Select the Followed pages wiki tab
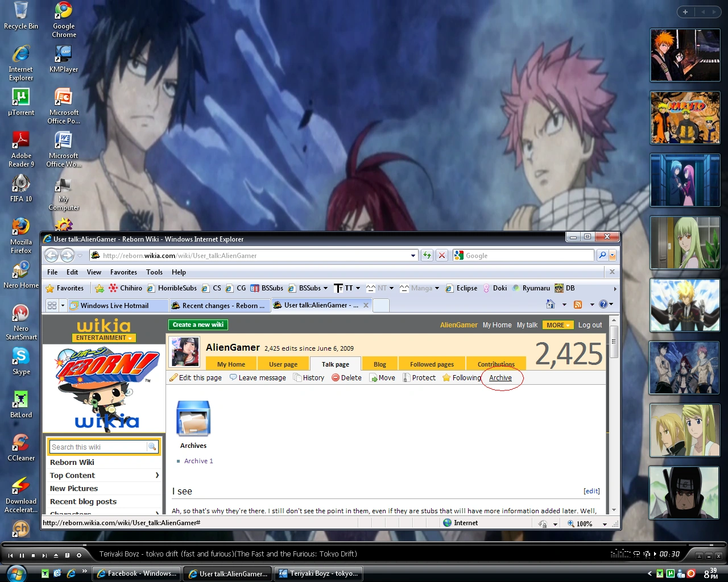Image resolution: width=728 pixels, height=582 pixels. (432, 364)
